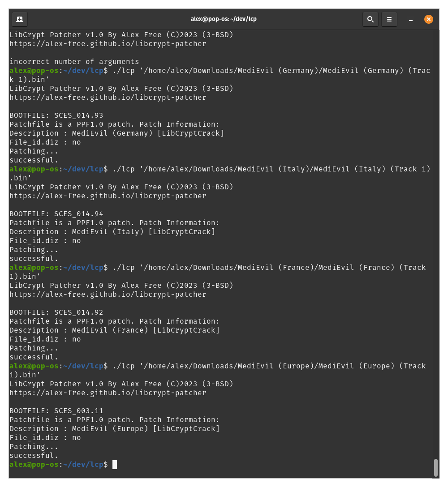
Task: Click the BOOTFILE: SCES_014.94 line
Action: click(x=56, y=214)
